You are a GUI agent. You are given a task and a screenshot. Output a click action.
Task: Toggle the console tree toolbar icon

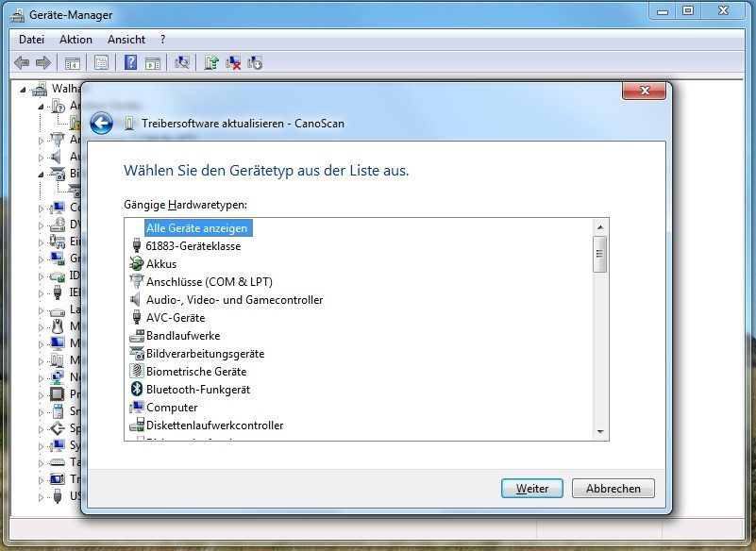pyautogui.click(x=73, y=62)
